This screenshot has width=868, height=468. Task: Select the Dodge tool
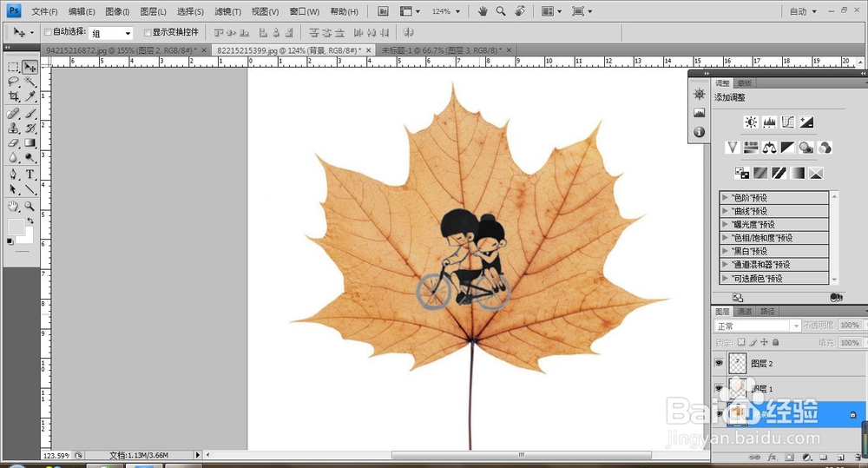point(30,158)
